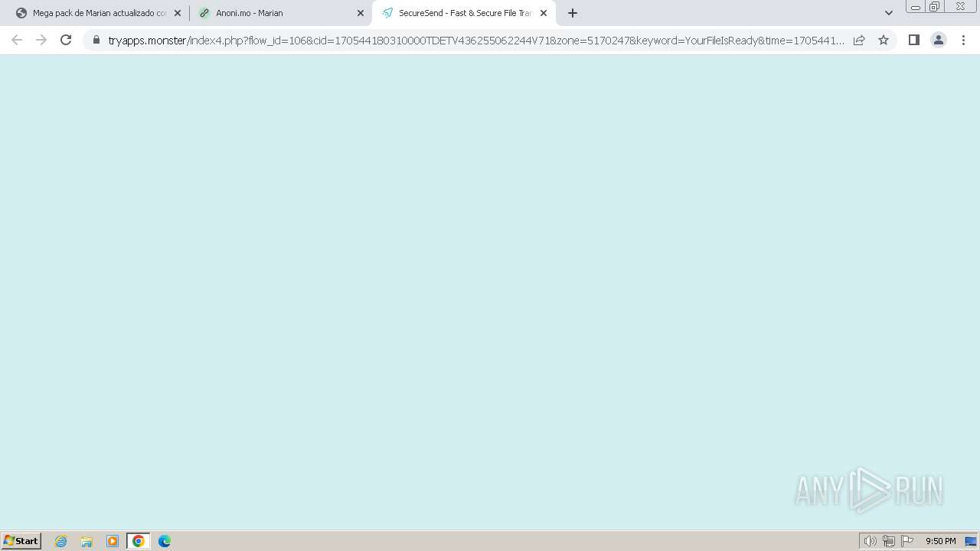The width and height of the screenshot is (980, 551).
Task: Reload the current page
Action: click(66, 41)
